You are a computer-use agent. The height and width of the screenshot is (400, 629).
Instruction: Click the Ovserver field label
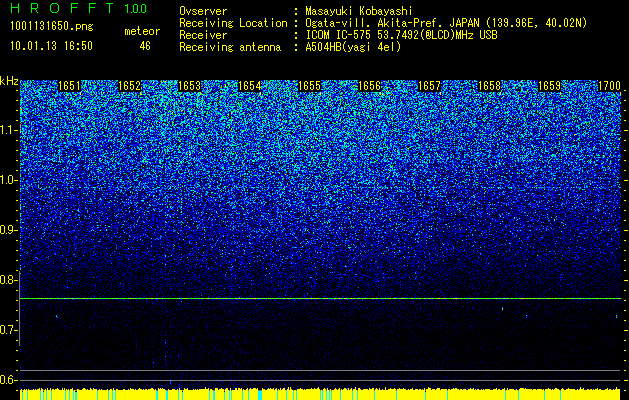[203, 11]
